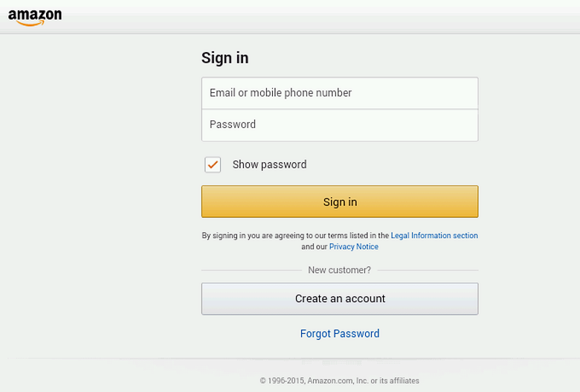Click the "New customer?" divider text
Screen dimensions: 580x392
point(339,270)
